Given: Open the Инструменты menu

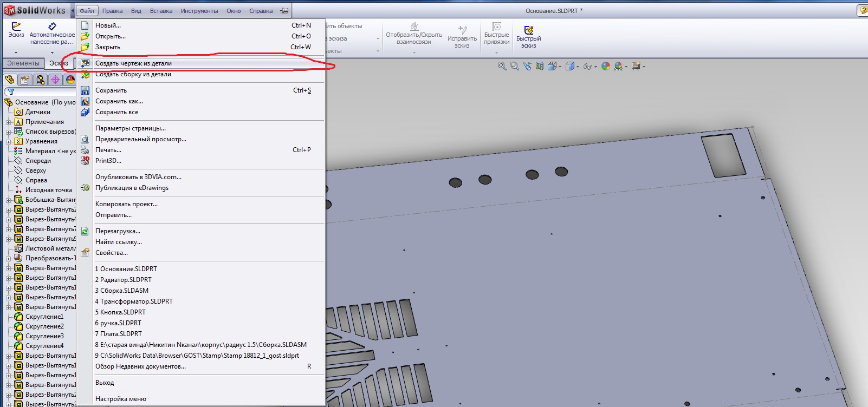Looking at the screenshot, I should pyautogui.click(x=199, y=11).
